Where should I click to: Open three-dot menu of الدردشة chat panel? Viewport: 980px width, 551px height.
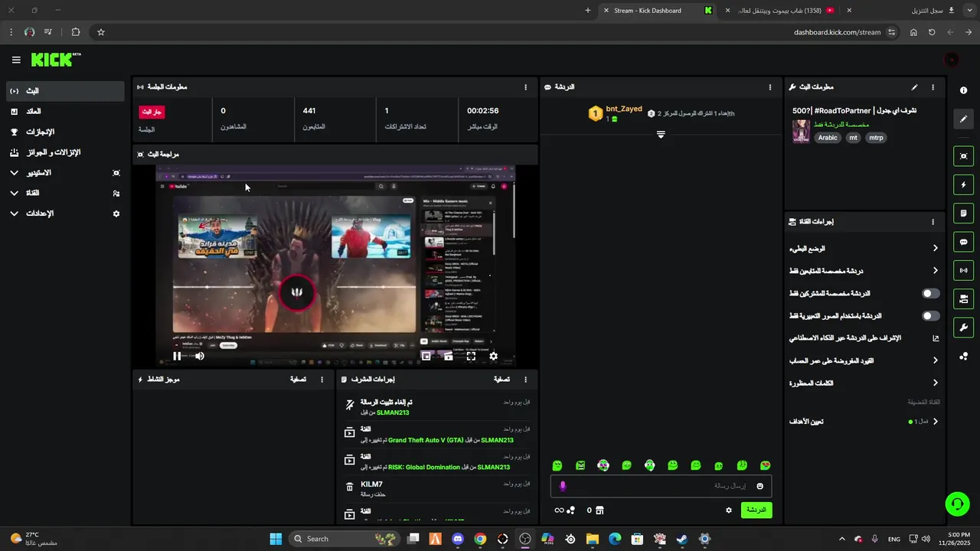770,87
